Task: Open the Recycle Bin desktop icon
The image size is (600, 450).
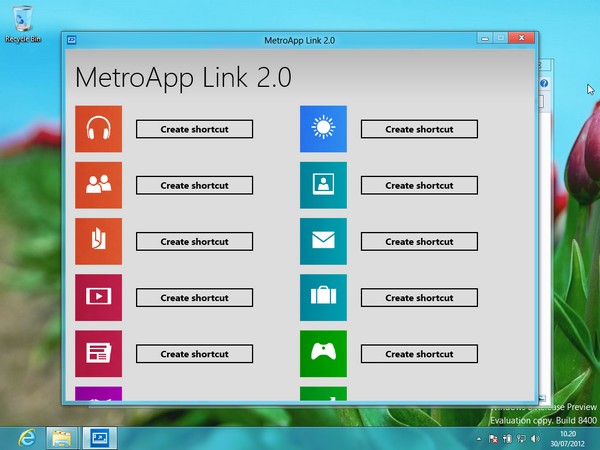Action: 23,24
